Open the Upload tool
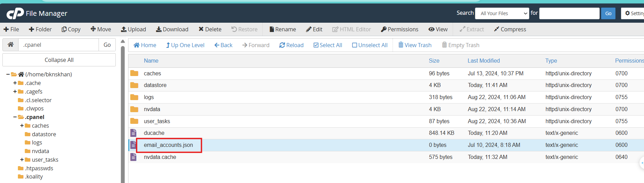Screen dimensions: 644x183 point(133,29)
